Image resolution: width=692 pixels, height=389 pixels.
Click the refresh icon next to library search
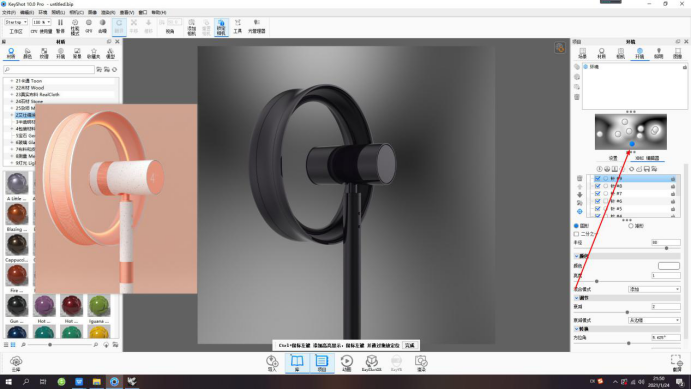[x=115, y=69]
